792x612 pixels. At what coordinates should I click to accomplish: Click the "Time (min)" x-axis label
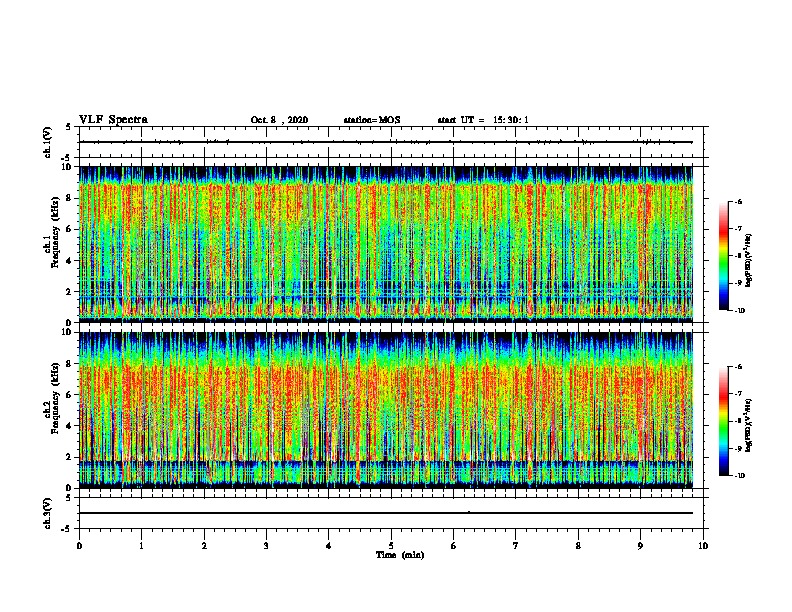[400, 555]
